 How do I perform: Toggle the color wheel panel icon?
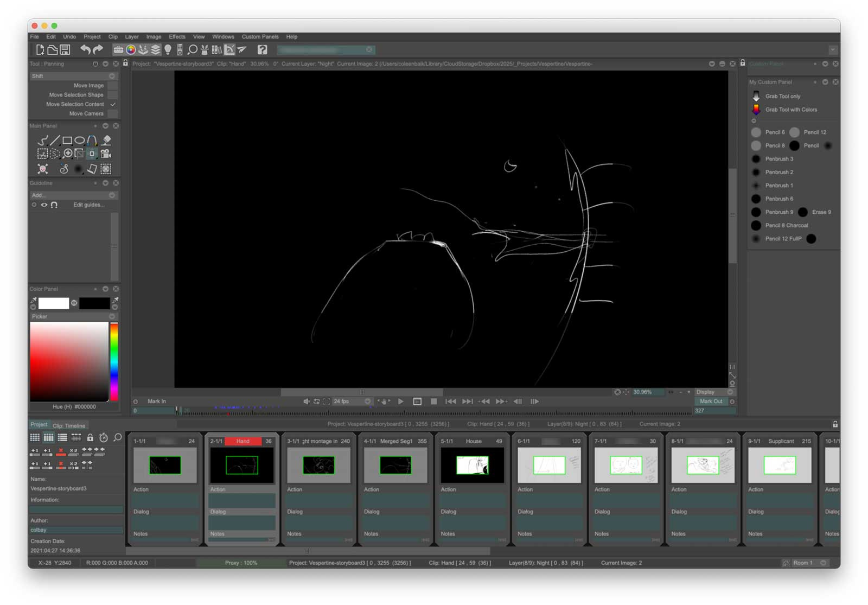click(131, 50)
